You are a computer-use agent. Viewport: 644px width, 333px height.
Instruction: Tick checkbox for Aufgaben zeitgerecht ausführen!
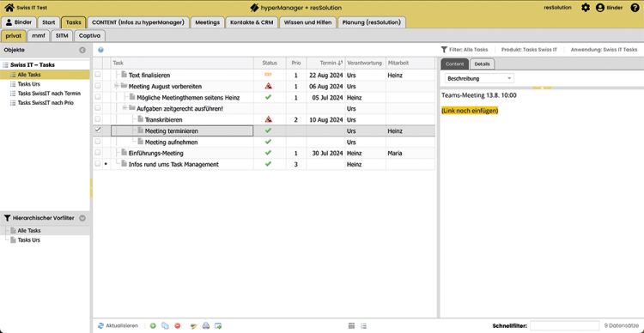tap(98, 108)
